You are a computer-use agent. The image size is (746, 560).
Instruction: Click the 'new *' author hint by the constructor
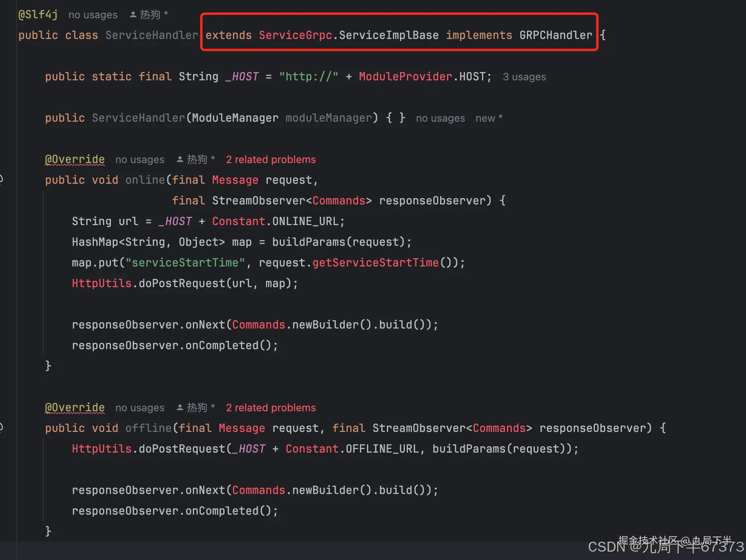[489, 118]
